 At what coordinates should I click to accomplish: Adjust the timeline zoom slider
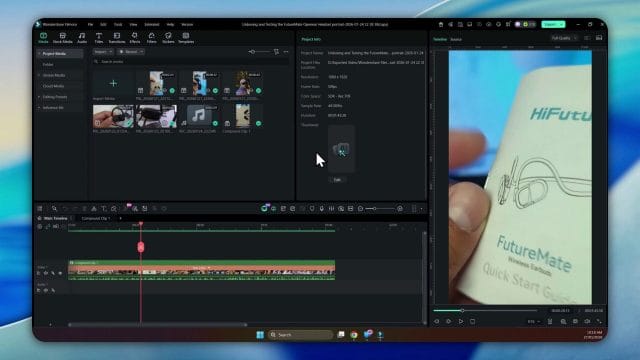pyautogui.click(x=380, y=209)
